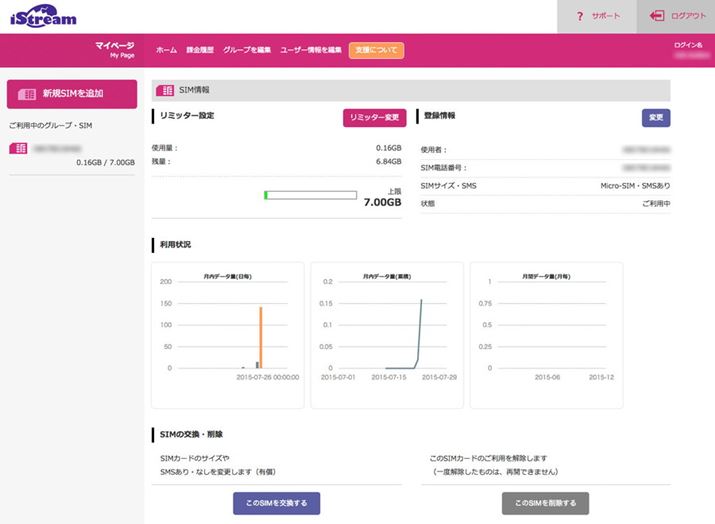Click the question mark support icon
Viewport: 715px width, 524px height.
(x=580, y=16)
